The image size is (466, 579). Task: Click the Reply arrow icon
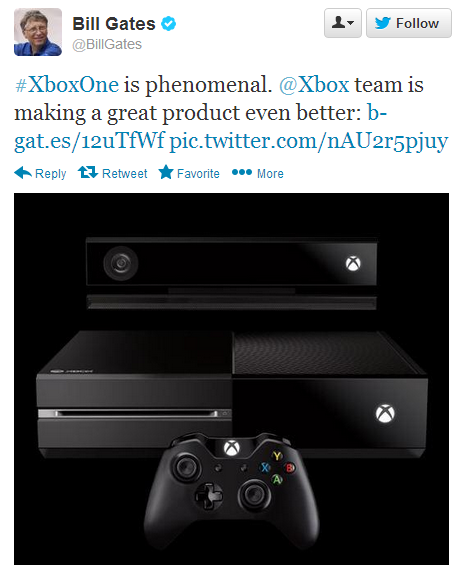point(23,172)
